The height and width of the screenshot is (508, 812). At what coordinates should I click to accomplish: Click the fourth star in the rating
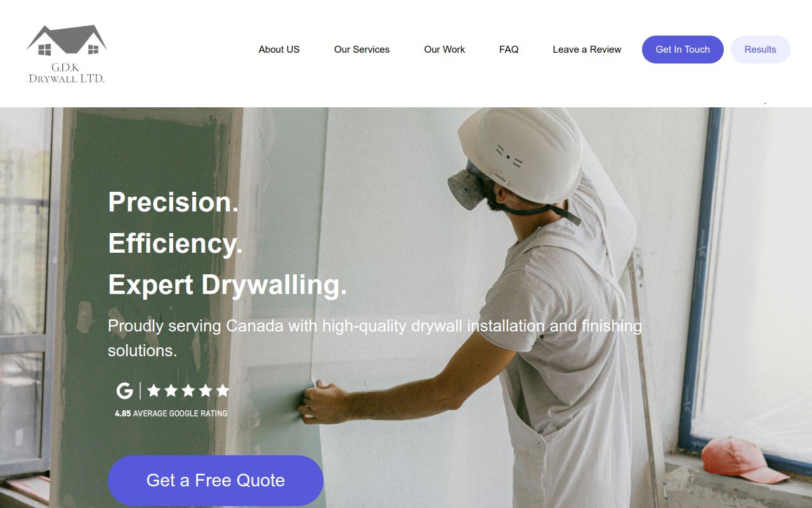[206, 391]
